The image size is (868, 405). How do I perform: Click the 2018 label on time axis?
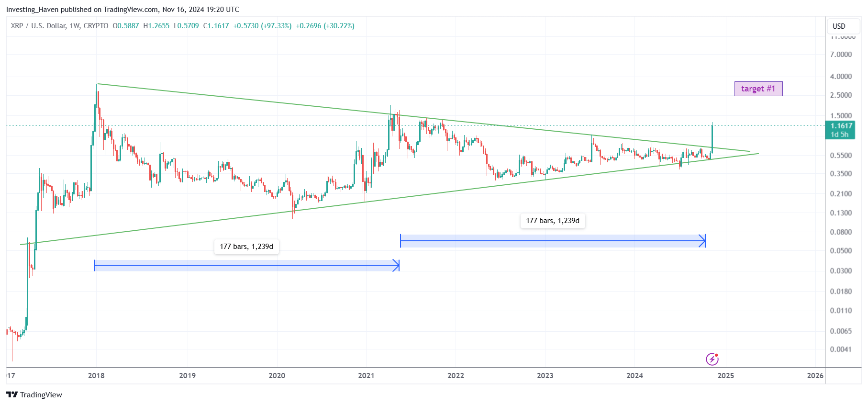[x=96, y=376]
